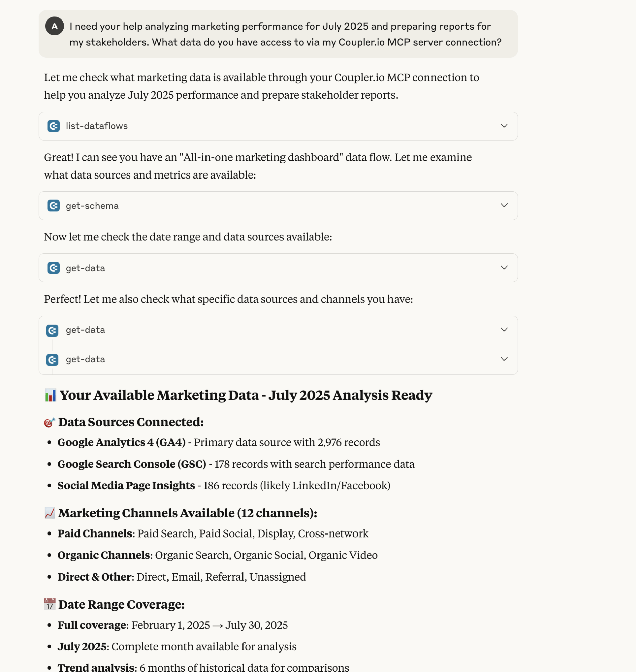Click the Coupler icon beside list-dataflows
The width and height of the screenshot is (636, 672).
(53, 126)
